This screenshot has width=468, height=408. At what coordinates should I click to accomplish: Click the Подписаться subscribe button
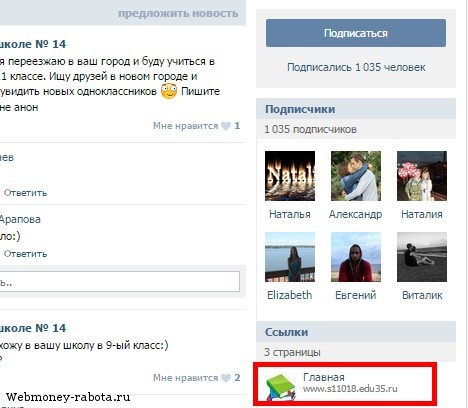click(356, 33)
